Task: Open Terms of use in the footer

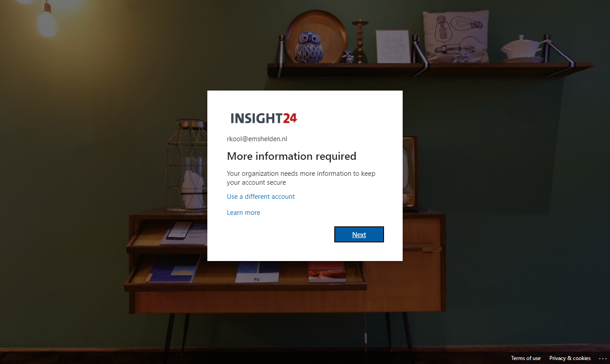Action: point(526,358)
